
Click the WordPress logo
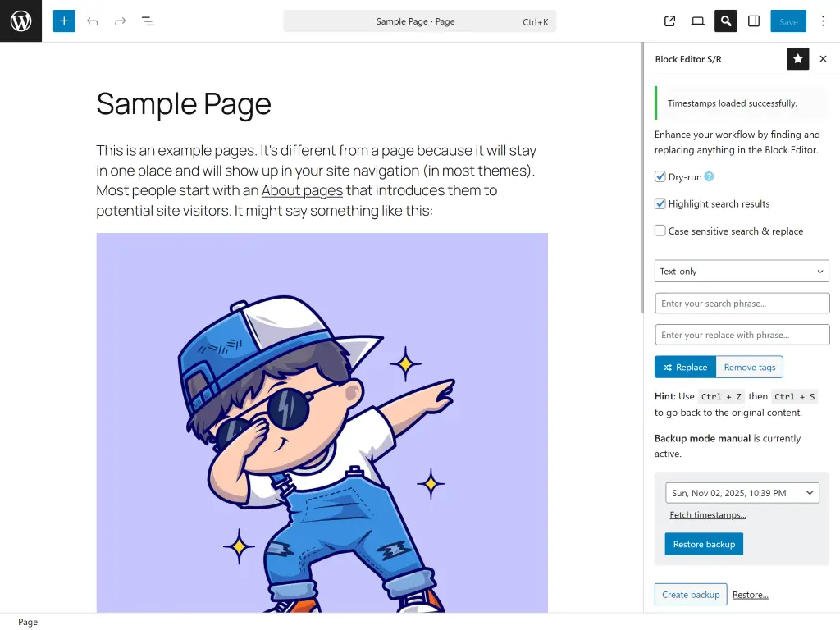(x=21, y=21)
